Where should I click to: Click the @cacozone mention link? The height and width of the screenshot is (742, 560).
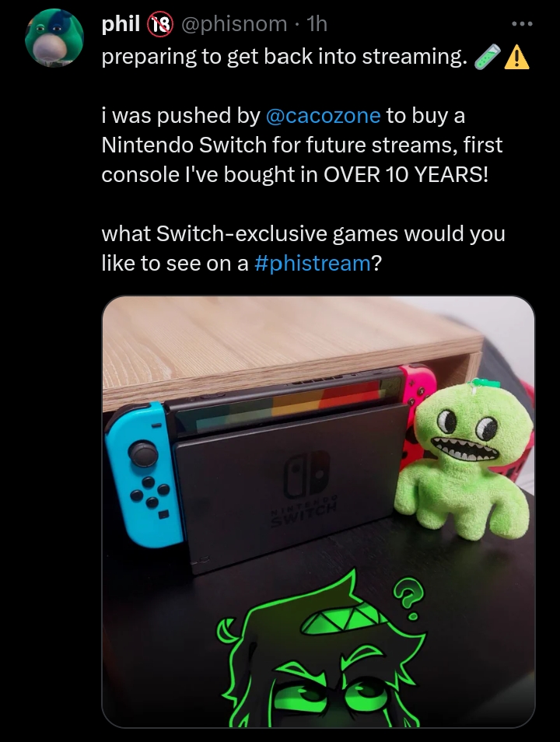tap(324, 115)
